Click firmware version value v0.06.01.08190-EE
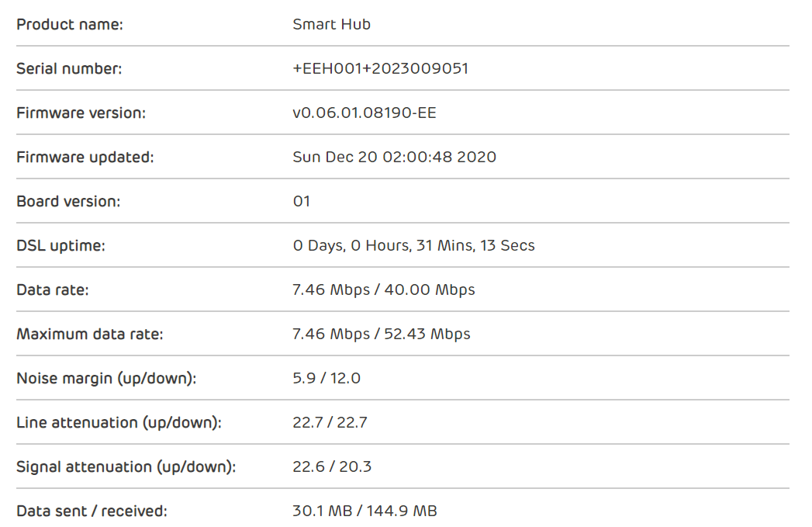Screen dimensions: 812x527 (x=364, y=113)
